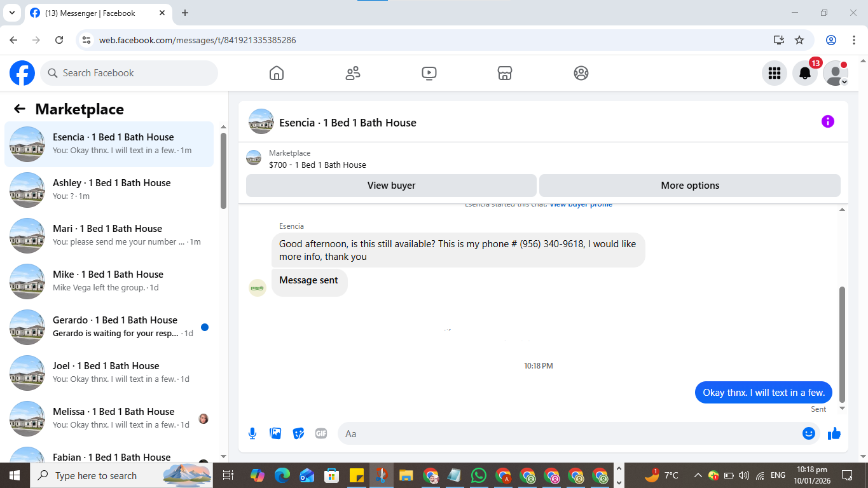Click the message input field Aa
Image resolution: width=868 pixels, height=488 pixels.
(570, 433)
